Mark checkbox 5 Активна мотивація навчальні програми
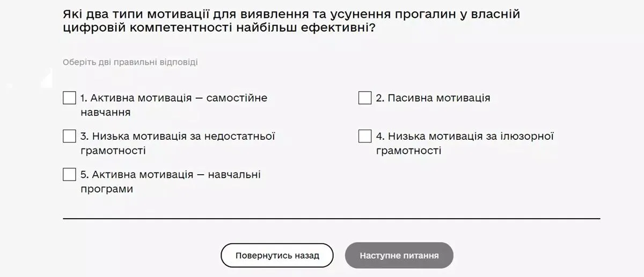 click(69, 175)
